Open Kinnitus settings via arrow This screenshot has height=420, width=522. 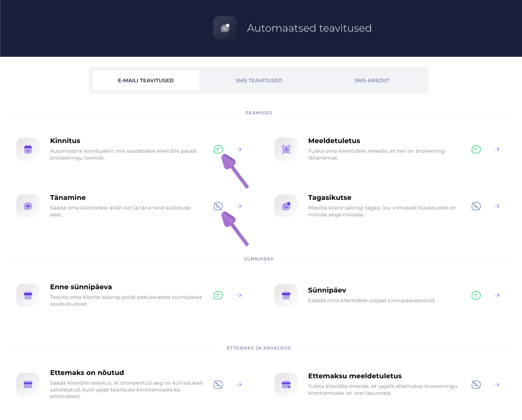pos(239,149)
